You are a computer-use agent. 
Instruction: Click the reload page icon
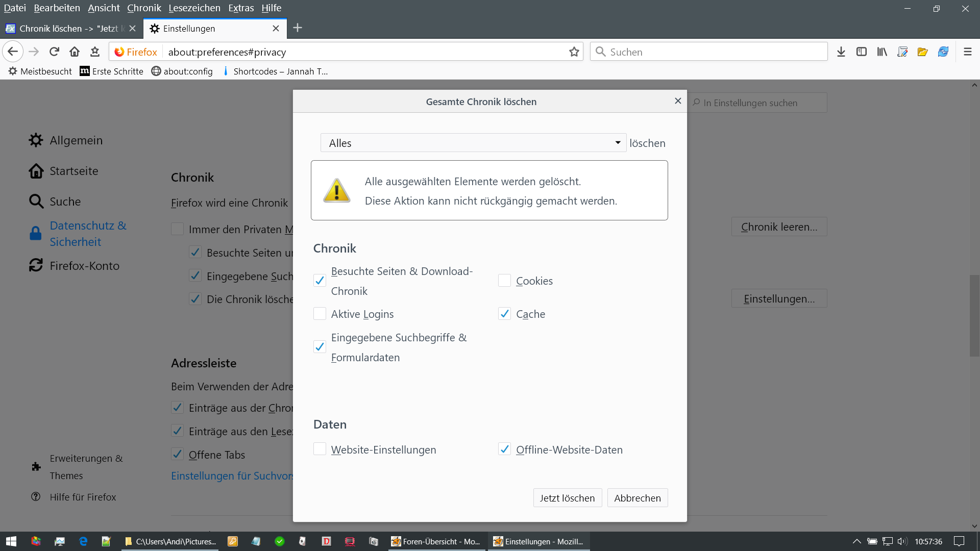[54, 52]
